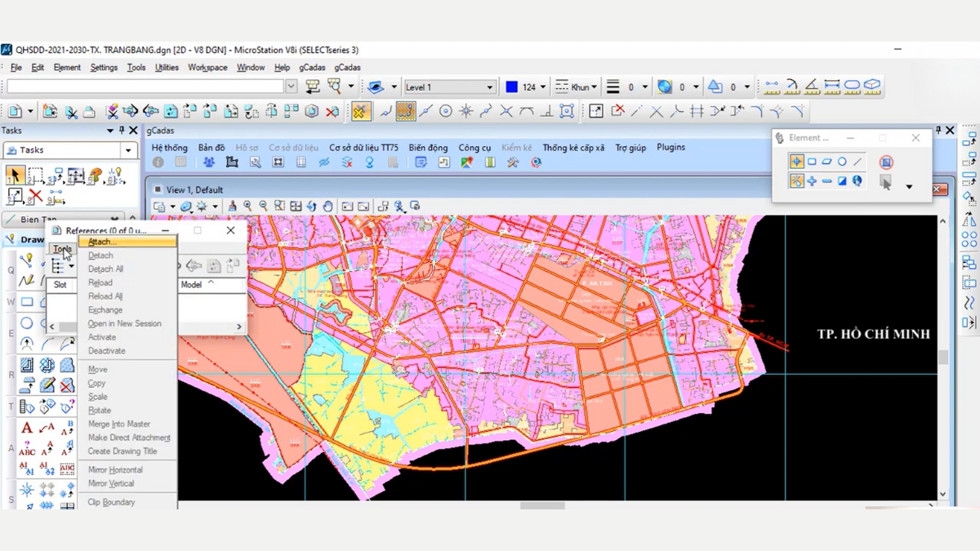Click the vertical scrollbar of View 1

tap(943, 358)
